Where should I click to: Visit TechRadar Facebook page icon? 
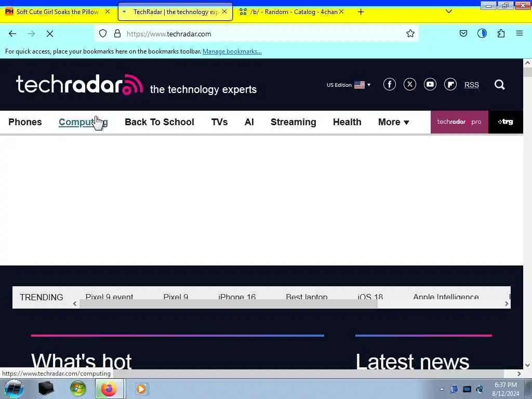[390, 85]
